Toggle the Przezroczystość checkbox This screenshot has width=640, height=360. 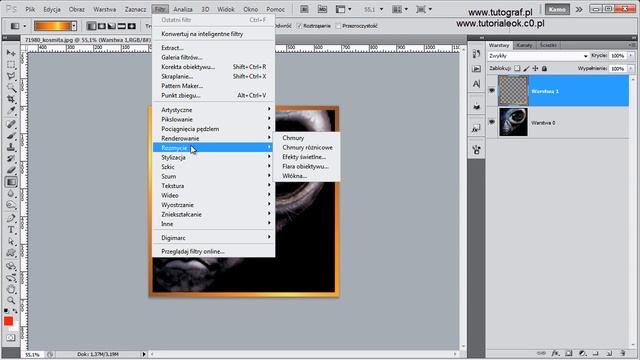(x=338, y=26)
